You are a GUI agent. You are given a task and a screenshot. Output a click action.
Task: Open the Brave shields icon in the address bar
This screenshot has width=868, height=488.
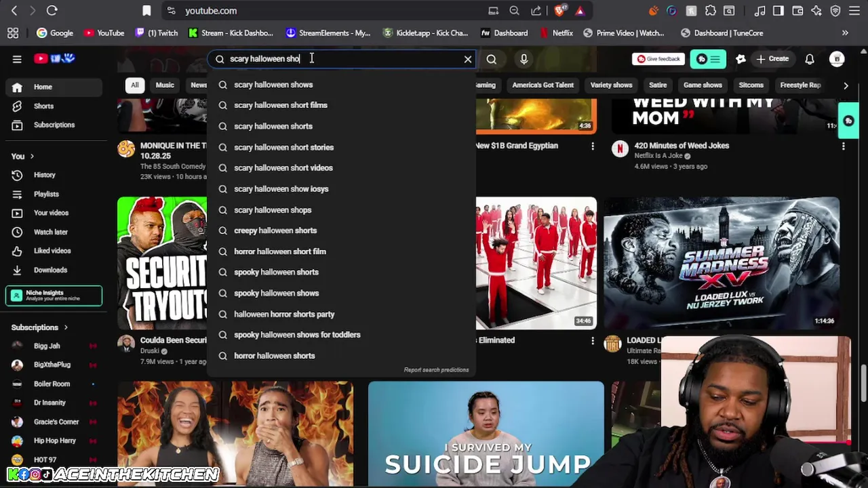point(560,10)
